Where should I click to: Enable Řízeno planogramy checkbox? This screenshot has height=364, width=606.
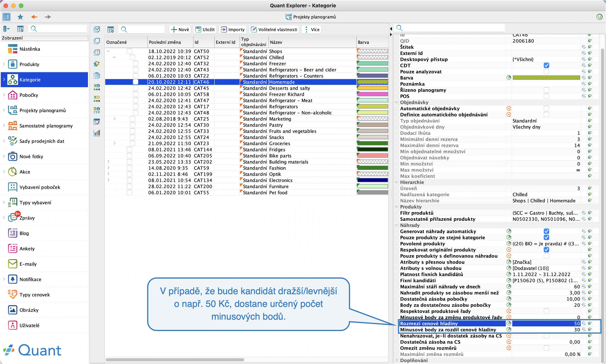546,90
